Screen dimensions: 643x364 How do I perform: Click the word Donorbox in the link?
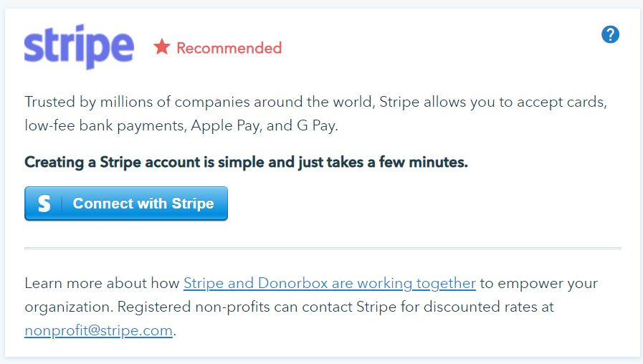point(292,283)
